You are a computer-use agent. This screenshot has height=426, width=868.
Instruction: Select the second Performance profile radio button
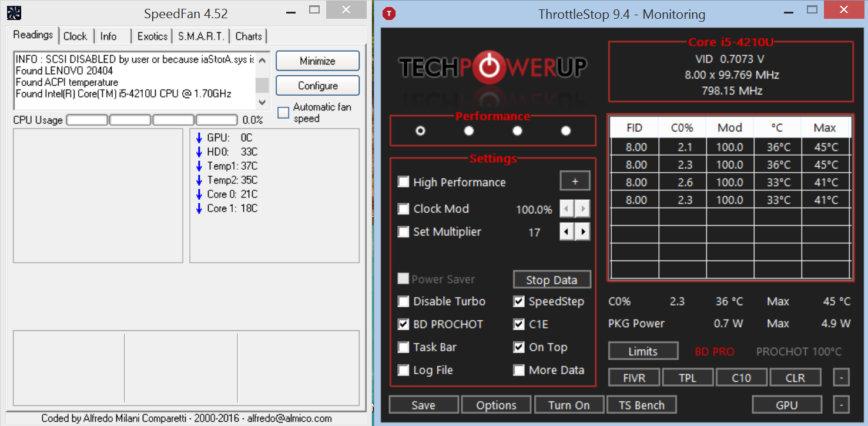coord(469,130)
